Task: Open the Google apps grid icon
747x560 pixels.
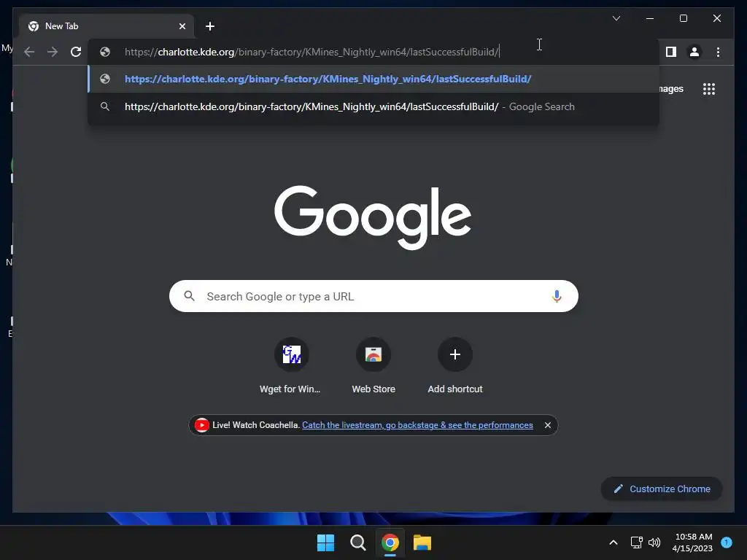Action: click(x=709, y=89)
